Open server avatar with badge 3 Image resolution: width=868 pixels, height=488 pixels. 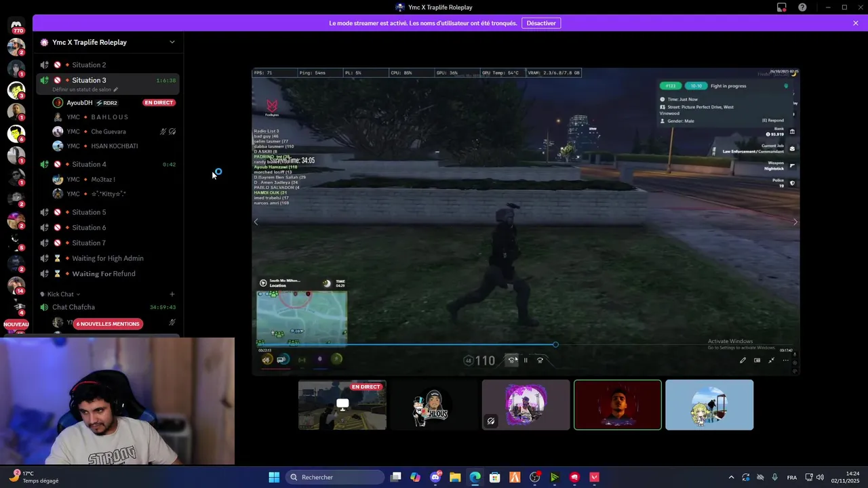click(16, 90)
